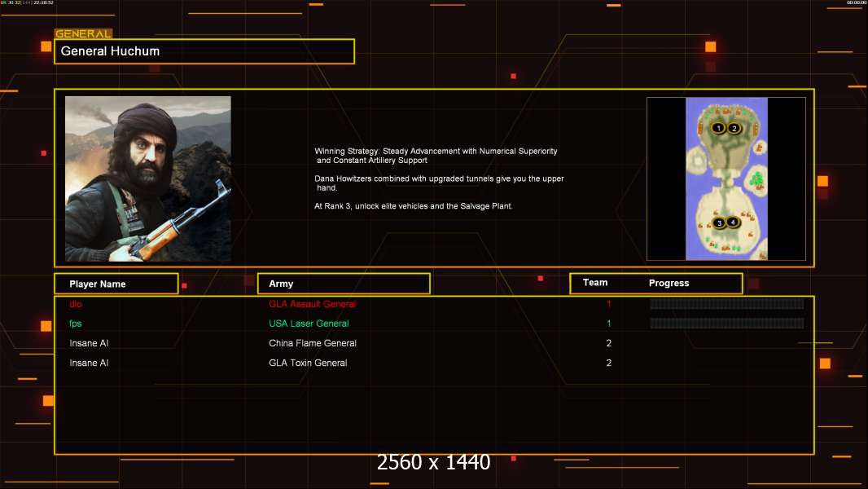The width and height of the screenshot is (868, 489).
Task: Select Insane AI in the China Flame General row
Action: tap(89, 343)
